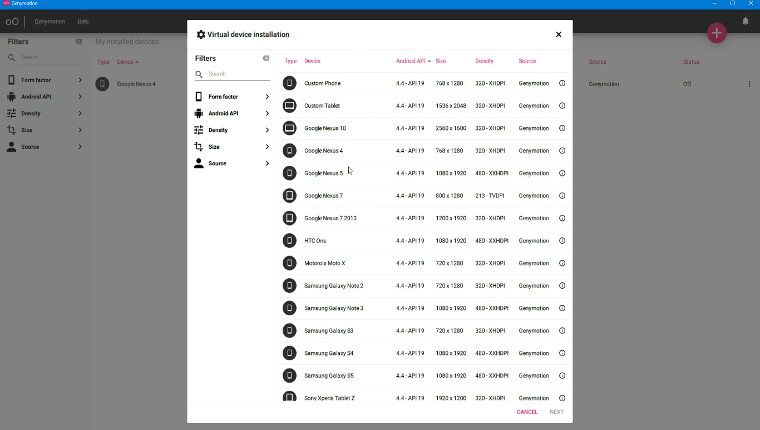Click the Genymotion logo icon in header
760x430 pixels.
coord(12,21)
